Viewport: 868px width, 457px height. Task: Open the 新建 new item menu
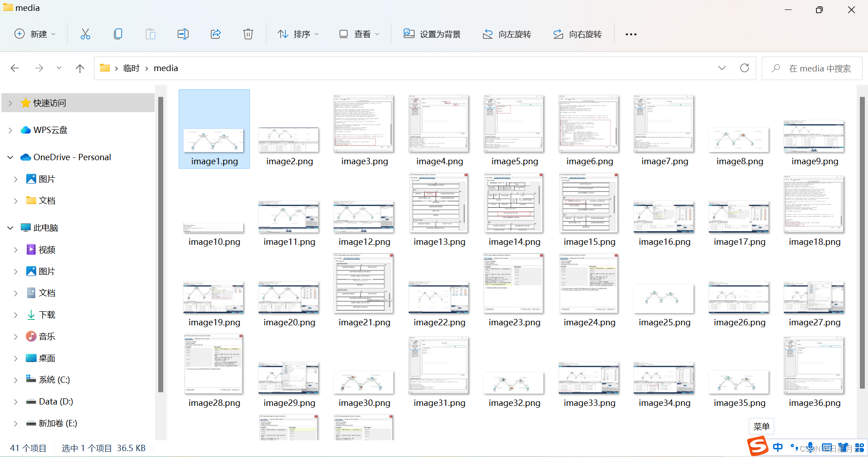[x=35, y=34]
